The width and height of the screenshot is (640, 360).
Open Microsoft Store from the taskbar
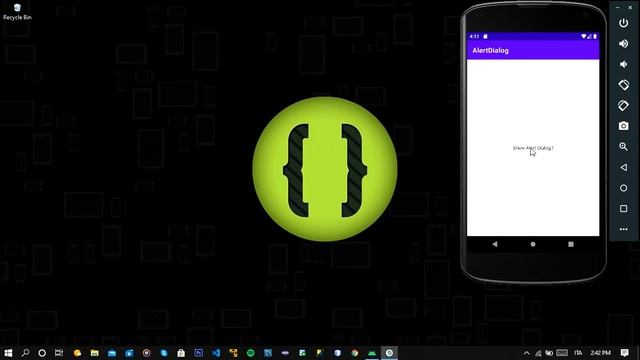pos(181,353)
